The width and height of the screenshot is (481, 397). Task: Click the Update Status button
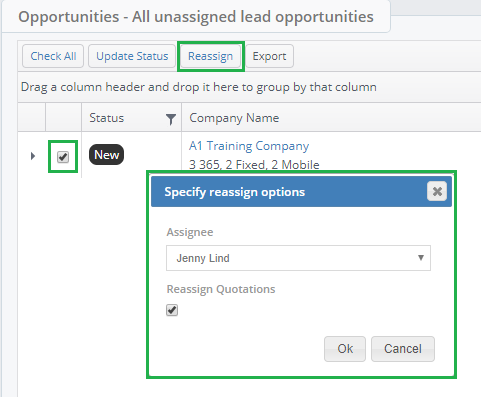click(132, 56)
